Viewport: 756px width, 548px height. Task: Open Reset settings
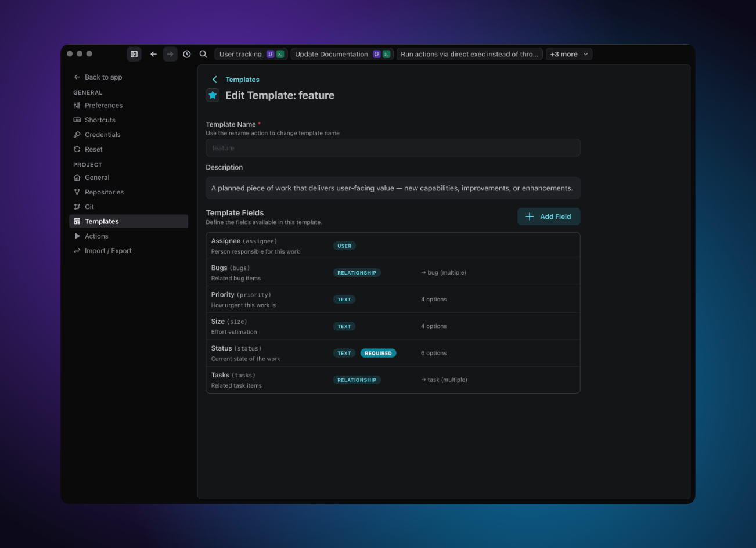coord(128,149)
